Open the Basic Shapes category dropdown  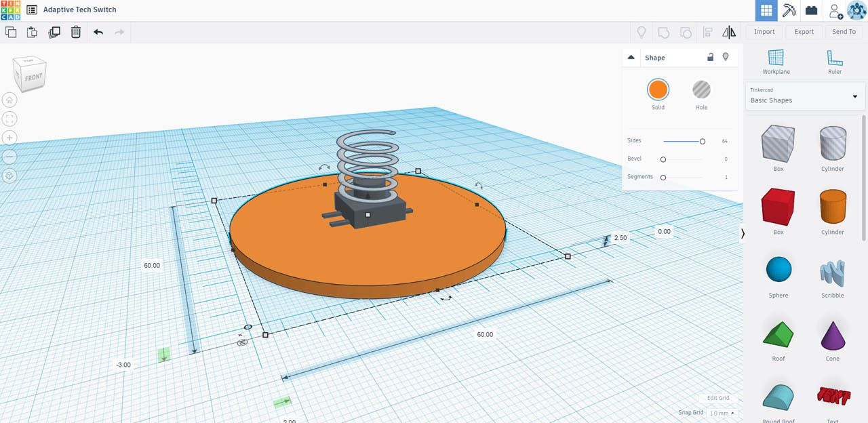pos(804,96)
